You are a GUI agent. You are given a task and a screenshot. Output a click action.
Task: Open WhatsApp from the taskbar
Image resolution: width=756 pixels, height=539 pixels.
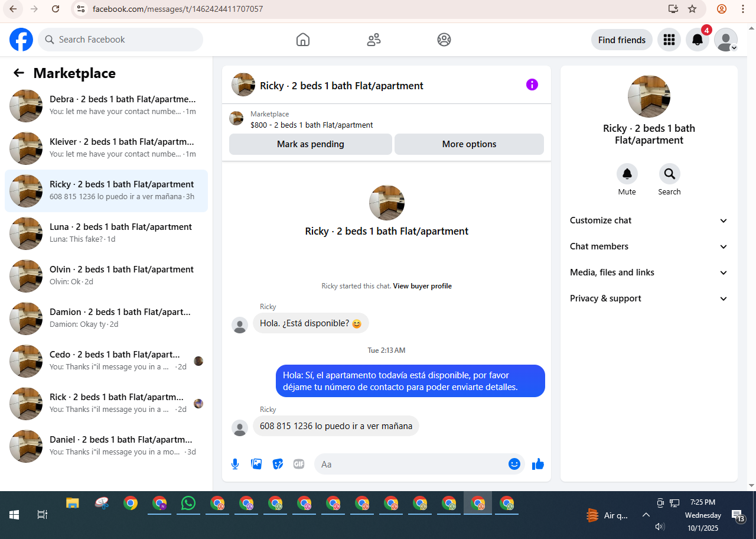pos(188,504)
